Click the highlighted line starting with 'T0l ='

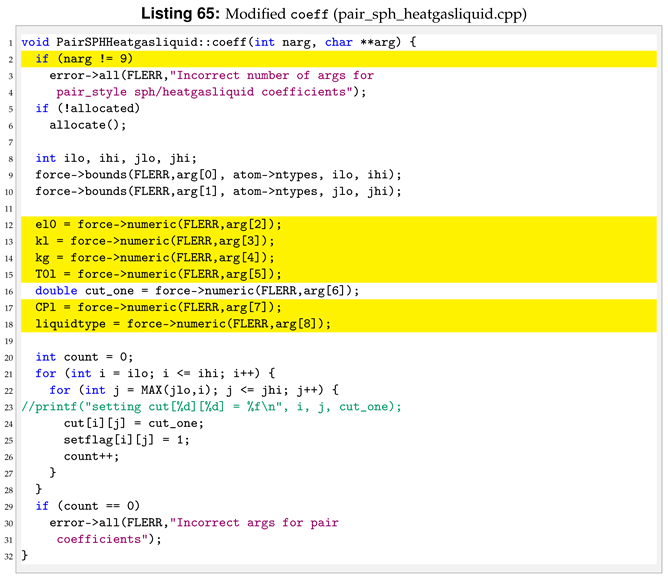339,274
